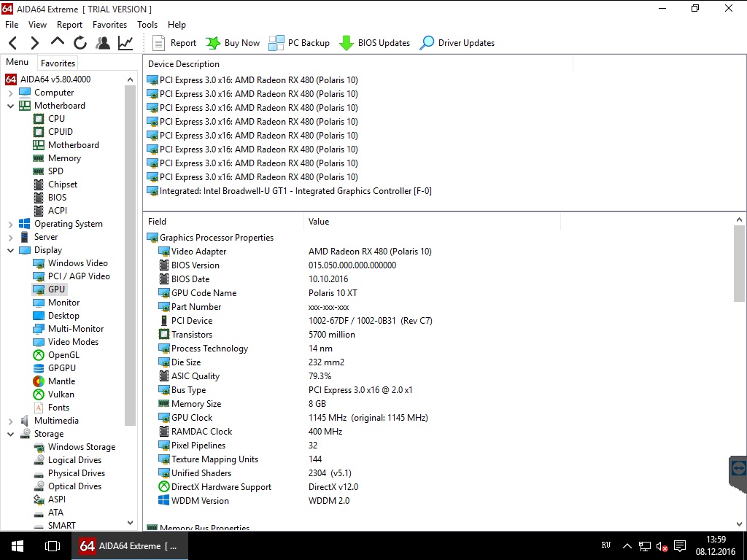Open OpenGL tree item
The width and height of the screenshot is (747, 560).
[63, 355]
